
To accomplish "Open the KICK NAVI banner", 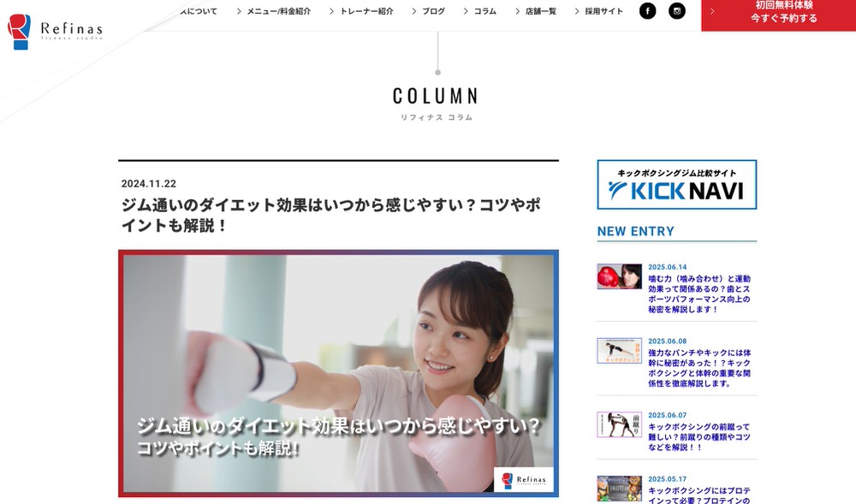I will point(677,184).
